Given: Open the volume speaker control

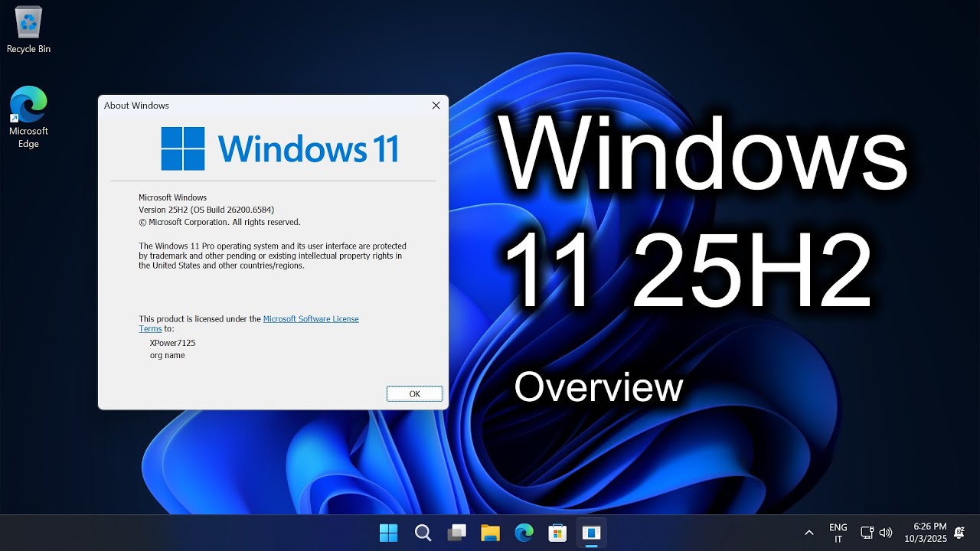Looking at the screenshot, I should pos(886,533).
